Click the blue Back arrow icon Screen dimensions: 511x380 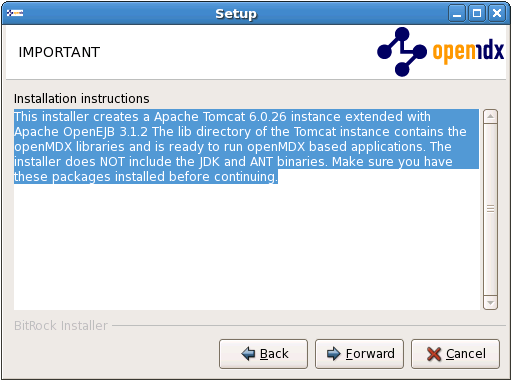click(248, 354)
